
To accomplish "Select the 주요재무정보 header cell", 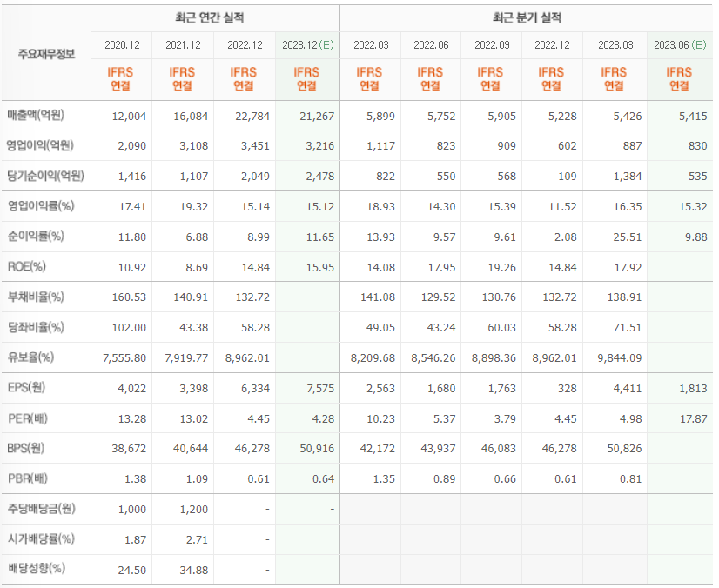I will click(x=46, y=54).
